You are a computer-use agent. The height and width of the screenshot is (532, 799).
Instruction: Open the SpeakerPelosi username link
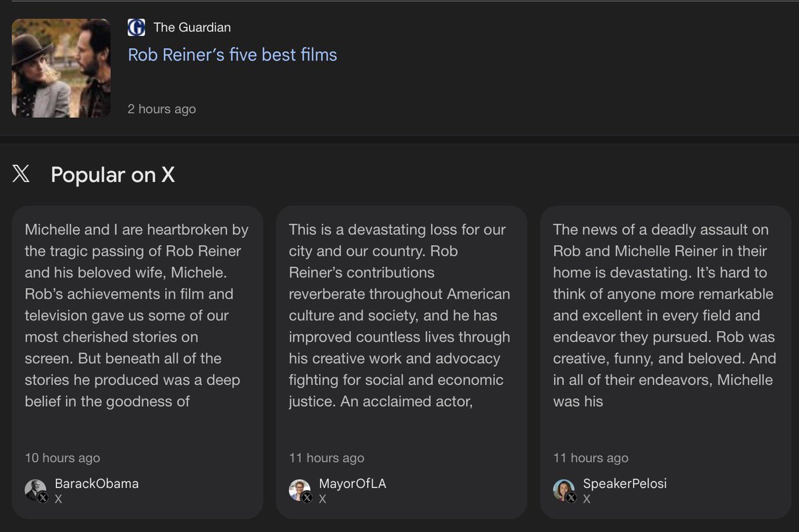(x=625, y=484)
